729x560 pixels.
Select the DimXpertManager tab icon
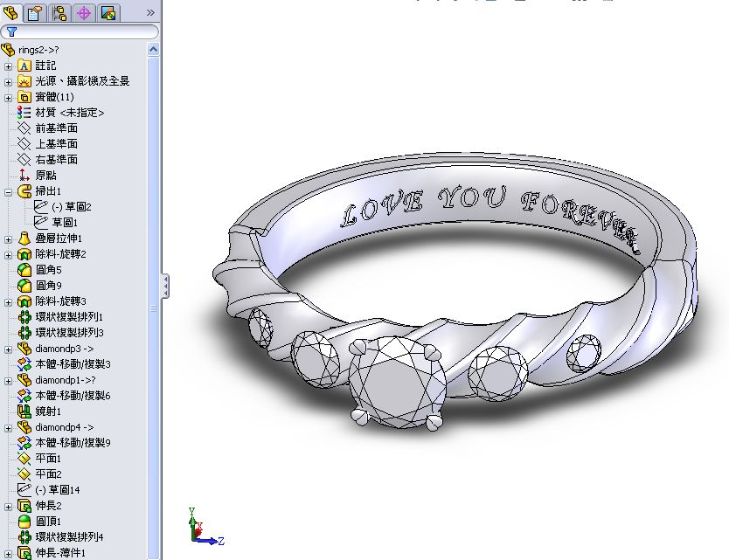tap(83, 12)
